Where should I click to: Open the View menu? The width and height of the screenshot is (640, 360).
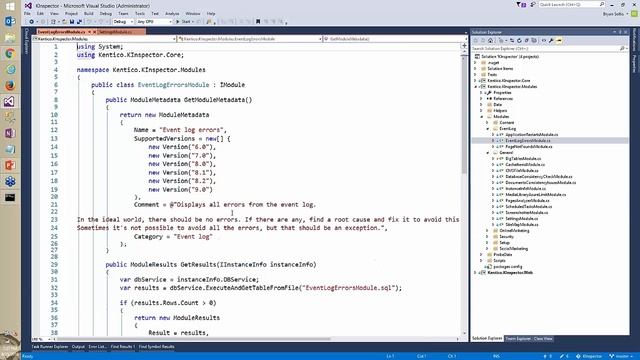[x=54, y=13]
